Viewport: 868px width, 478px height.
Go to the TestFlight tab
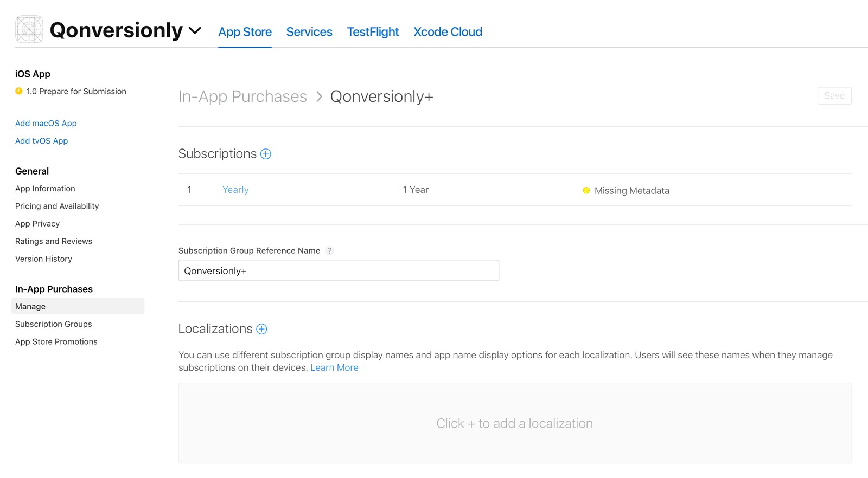click(x=373, y=32)
